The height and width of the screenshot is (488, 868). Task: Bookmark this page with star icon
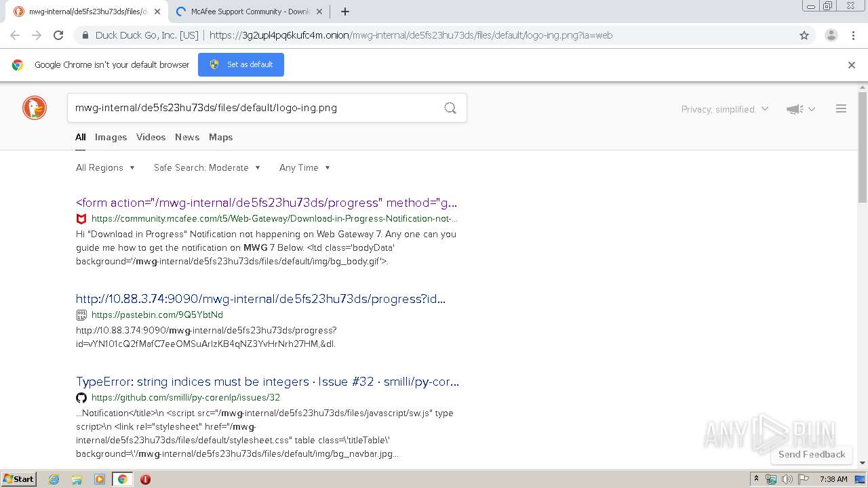click(x=804, y=35)
